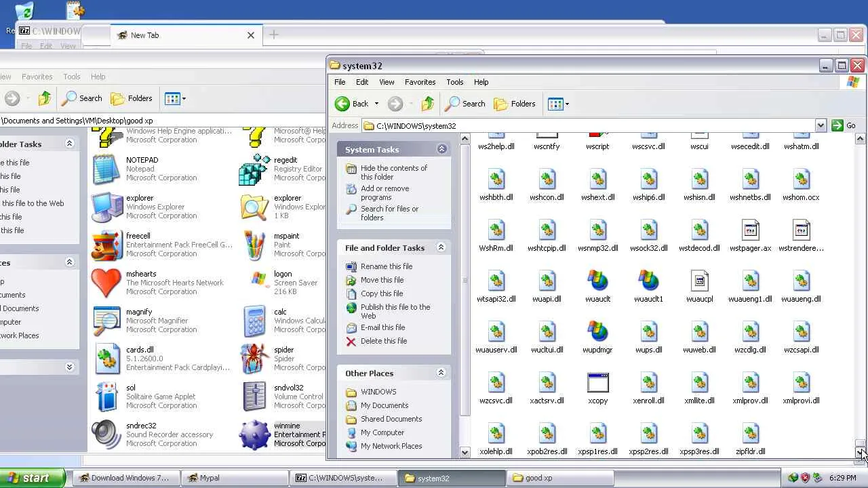Select the calc icon in good xp window
Screen dimensions: 868x488
click(254, 321)
